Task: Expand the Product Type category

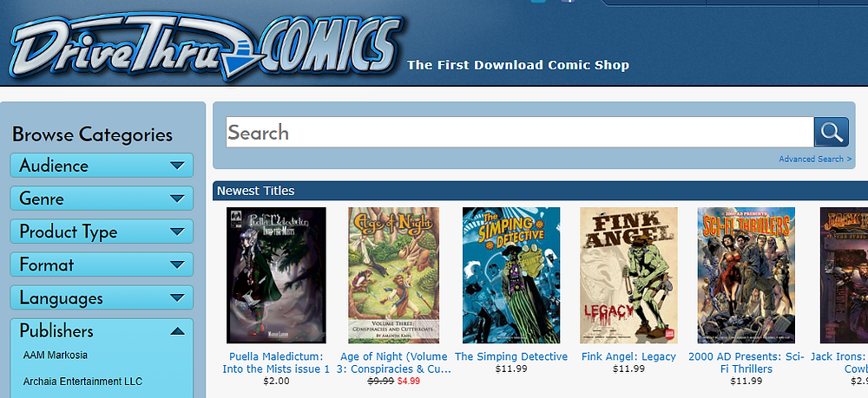Action: (x=102, y=232)
